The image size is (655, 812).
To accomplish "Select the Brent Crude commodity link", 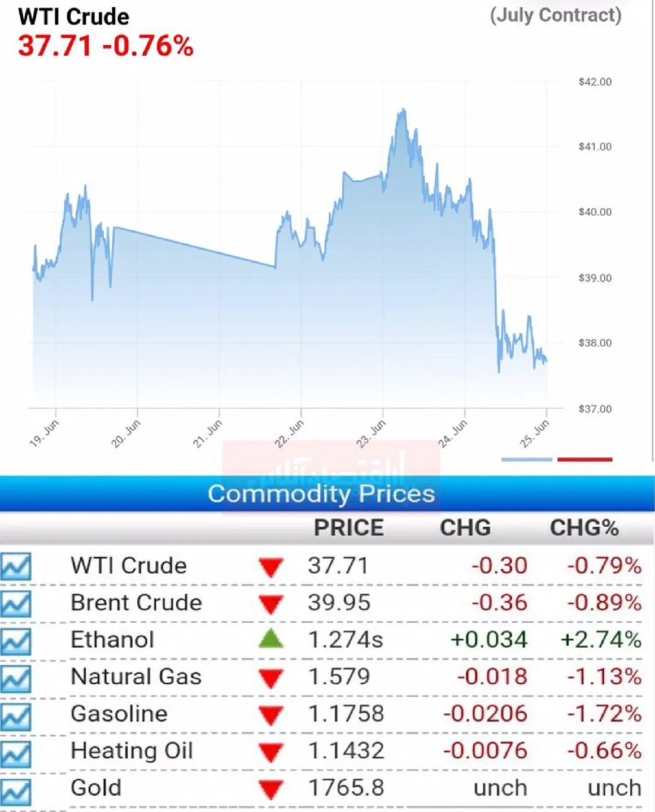I will (x=136, y=602).
